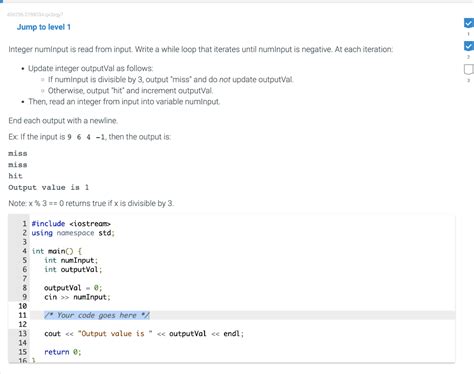Select the completed level 2 checkbox
This screenshot has width=474, height=374.
(468, 46)
